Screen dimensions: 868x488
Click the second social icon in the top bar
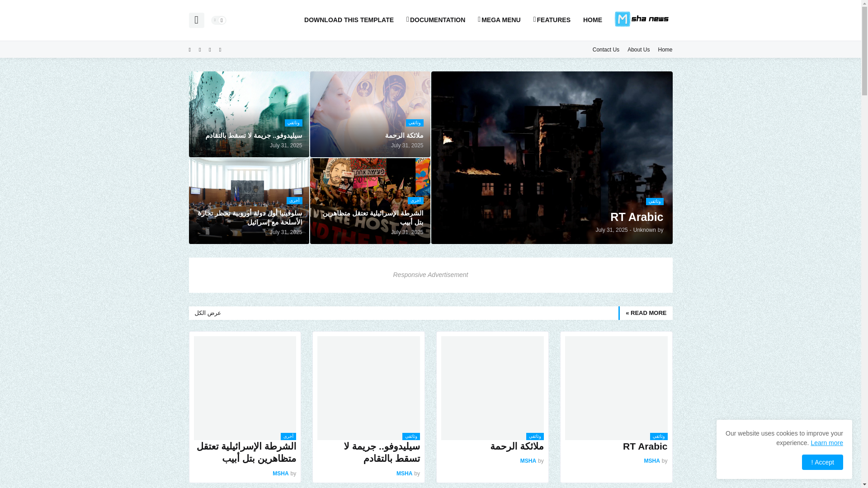point(200,50)
